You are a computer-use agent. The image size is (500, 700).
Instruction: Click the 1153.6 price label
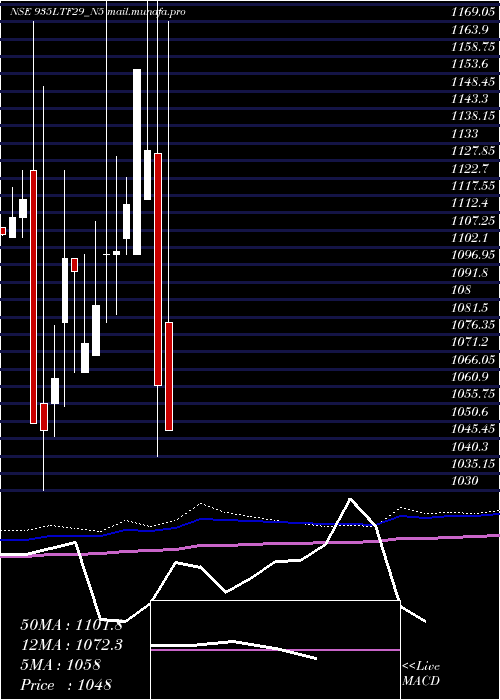[x=470, y=64]
